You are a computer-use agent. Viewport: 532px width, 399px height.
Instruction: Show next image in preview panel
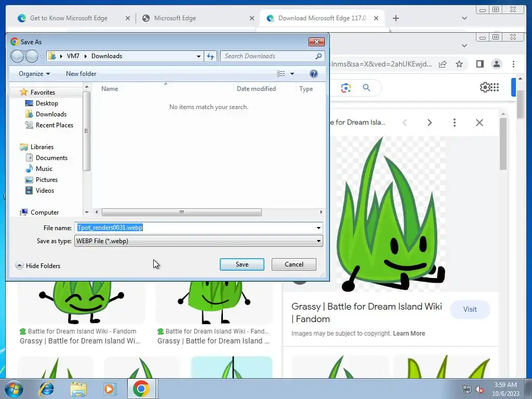pos(430,123)
